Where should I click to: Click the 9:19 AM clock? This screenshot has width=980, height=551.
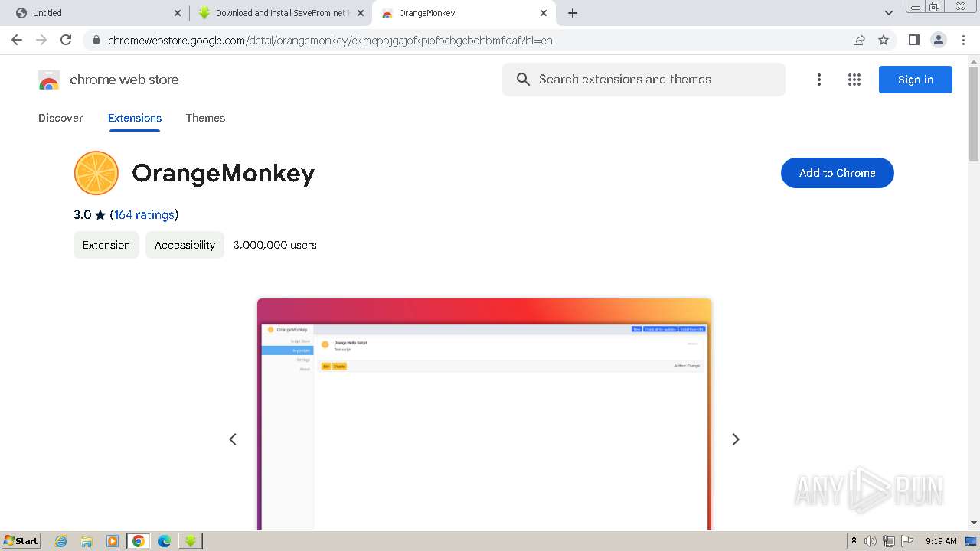pyautogui.click(x=941, y=541)
